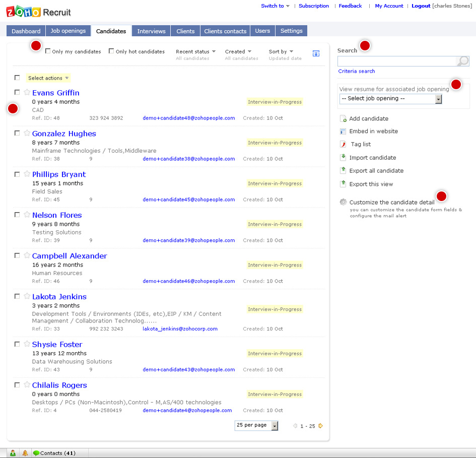476x458 pixels.
Task: Star the candidate Evans Griffin
Action: pos(27,92)
